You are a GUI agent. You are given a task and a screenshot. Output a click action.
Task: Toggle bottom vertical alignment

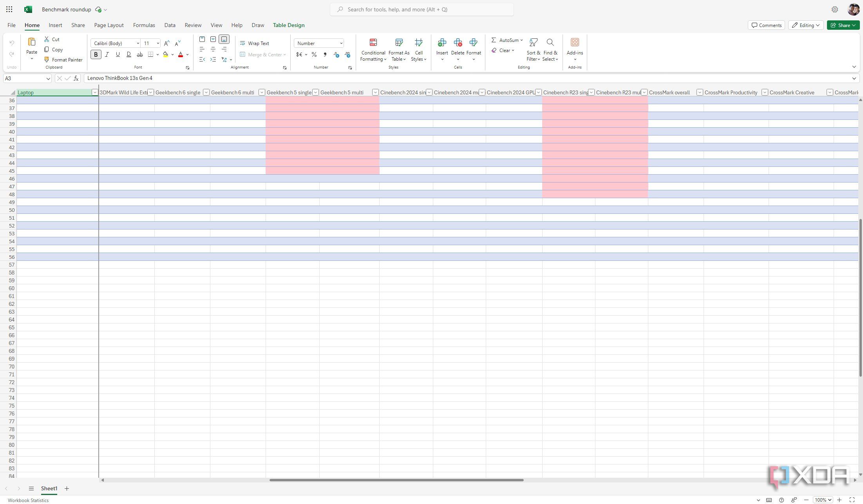tap(224, 39)
